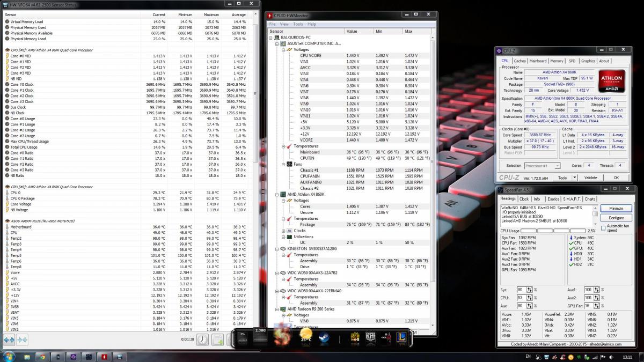The width and height of the screenshot is (644, 362).
Task: Collapse the KINGSTON SV300S37A120G node
Action: point(277,249)
